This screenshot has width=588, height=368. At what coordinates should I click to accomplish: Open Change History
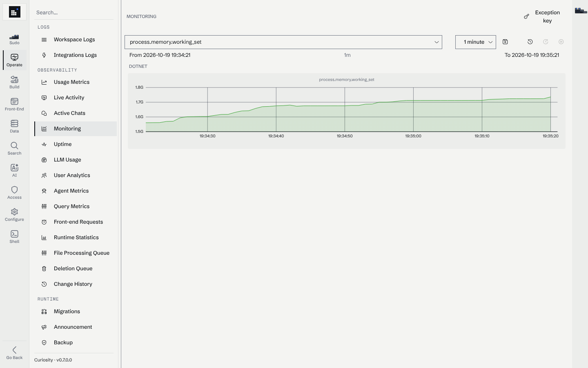(76, 284)
